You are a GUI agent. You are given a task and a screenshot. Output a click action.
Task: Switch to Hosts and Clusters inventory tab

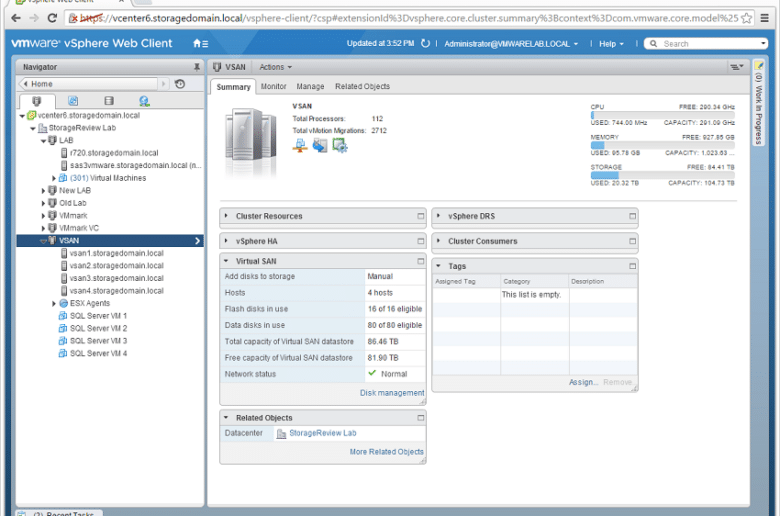36,101
